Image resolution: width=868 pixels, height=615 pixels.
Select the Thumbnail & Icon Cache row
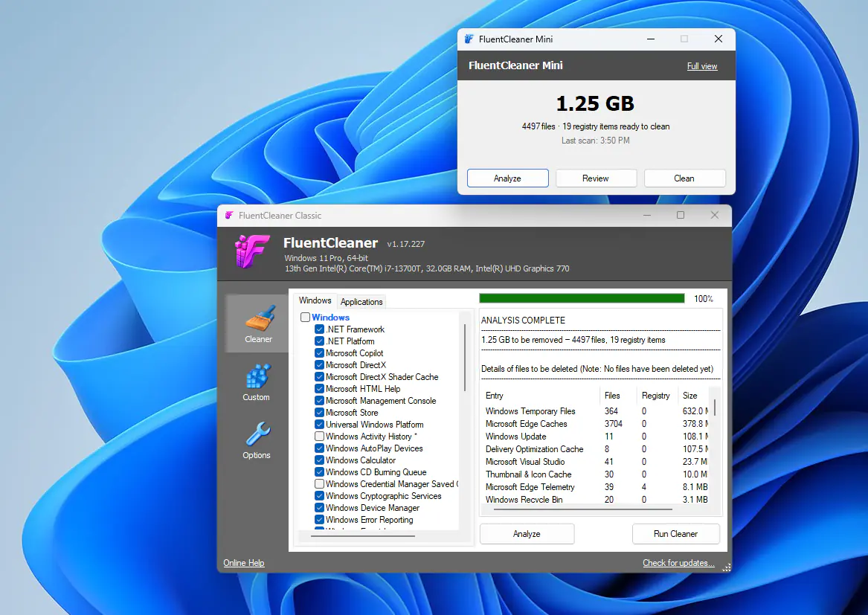pos(597,474)
